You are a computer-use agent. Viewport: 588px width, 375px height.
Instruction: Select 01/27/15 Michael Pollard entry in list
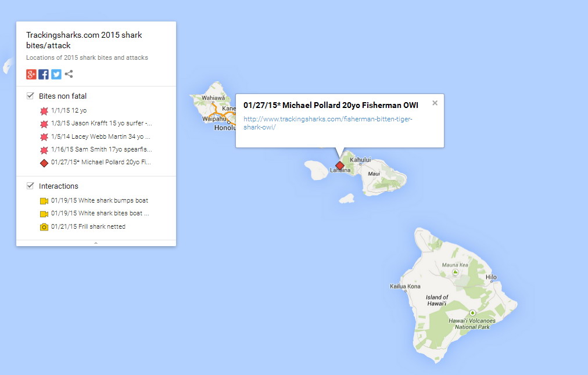click(101, 162)
